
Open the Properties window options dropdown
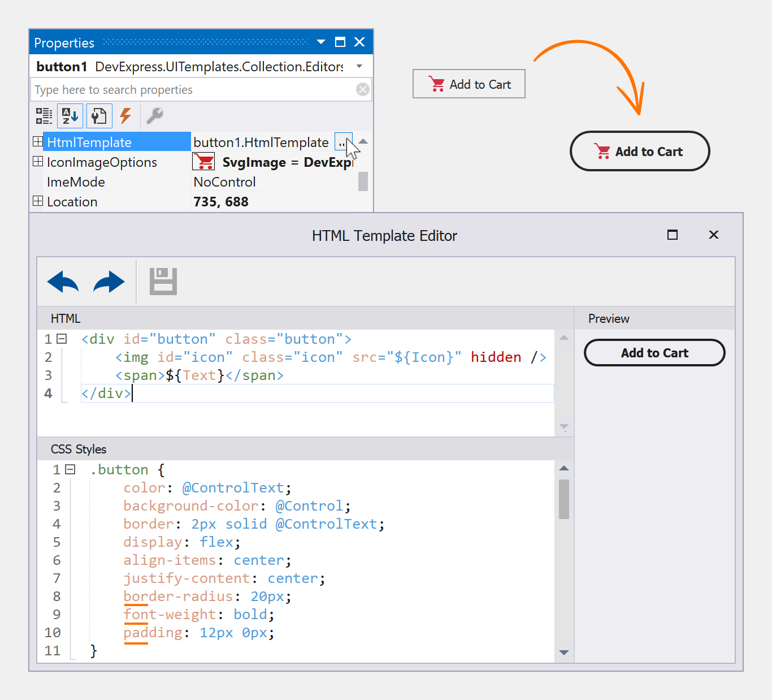pyautogui.click(x=321, y=42)
